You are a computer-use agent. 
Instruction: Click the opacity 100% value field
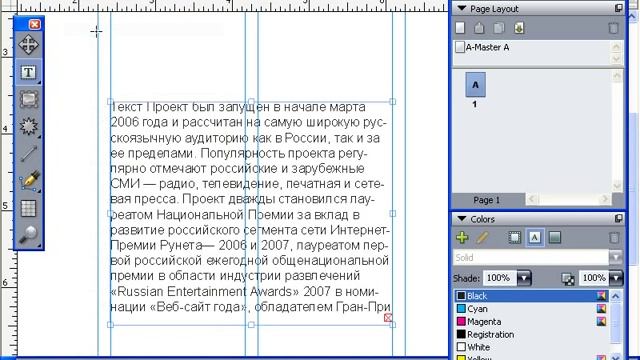[594, 278]
